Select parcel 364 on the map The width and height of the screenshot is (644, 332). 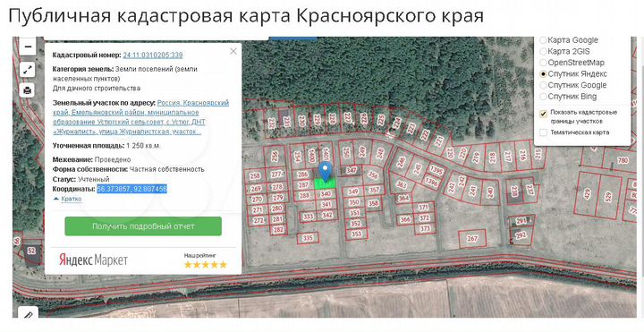click(x=404, y=198)
